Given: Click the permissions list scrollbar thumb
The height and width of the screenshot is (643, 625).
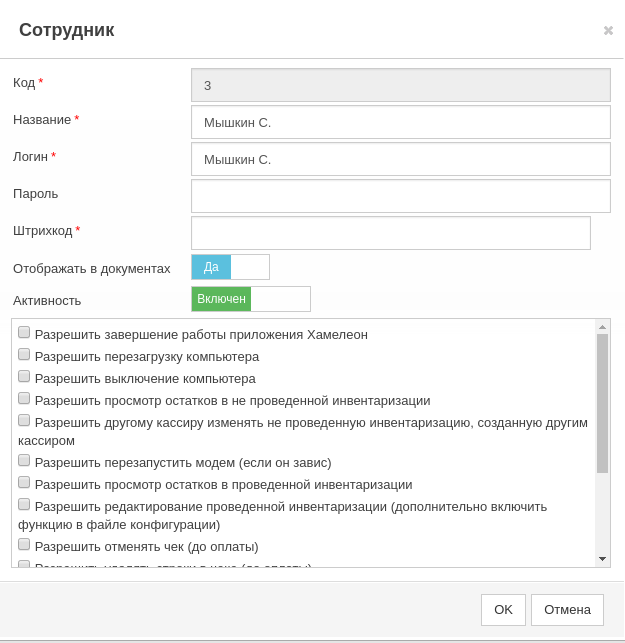Looking at the screenshot, I should coord(602,404).
